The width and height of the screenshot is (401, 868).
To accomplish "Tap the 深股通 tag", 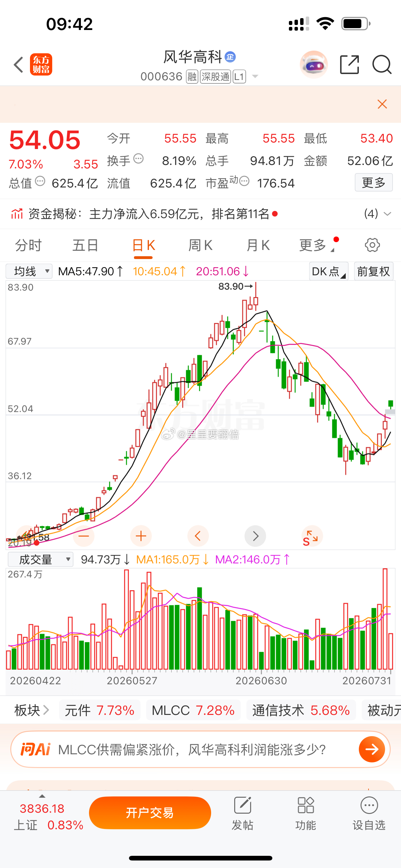I will click(215, 77).
